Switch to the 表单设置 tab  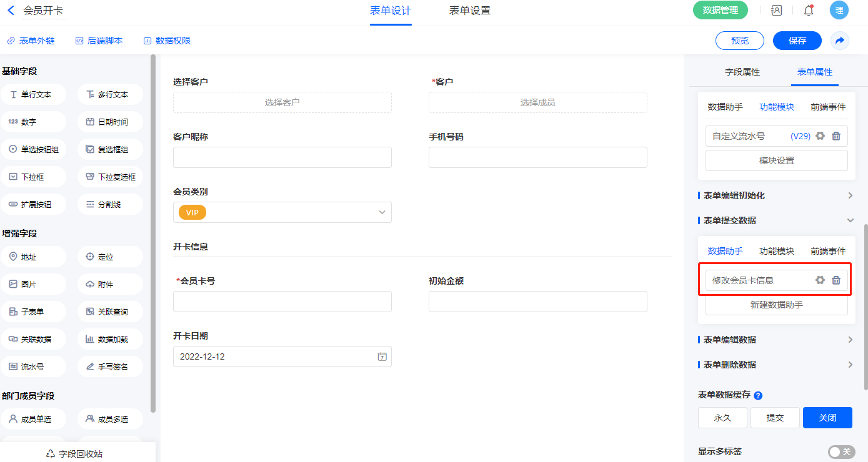point(469,11)
